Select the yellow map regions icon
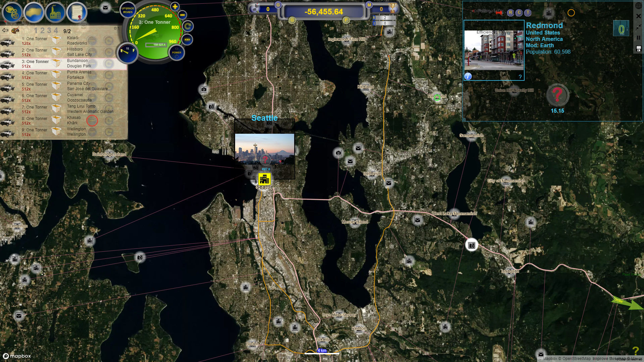 click(34, 12)
